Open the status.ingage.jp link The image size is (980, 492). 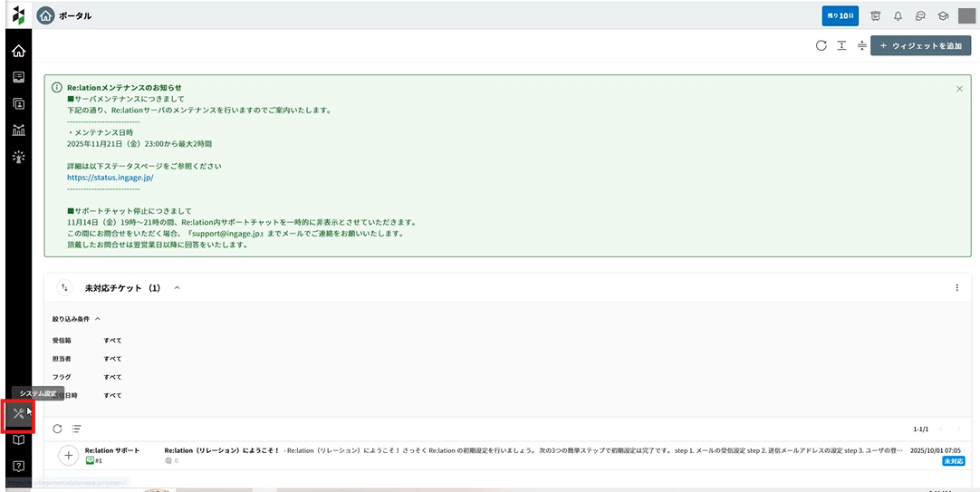click(110, 177)
